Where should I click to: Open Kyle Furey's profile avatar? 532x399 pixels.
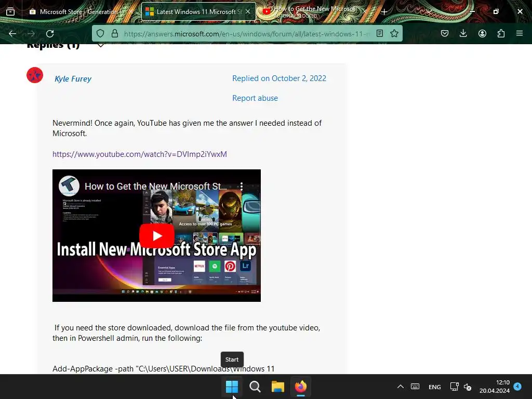pos(35,75)
